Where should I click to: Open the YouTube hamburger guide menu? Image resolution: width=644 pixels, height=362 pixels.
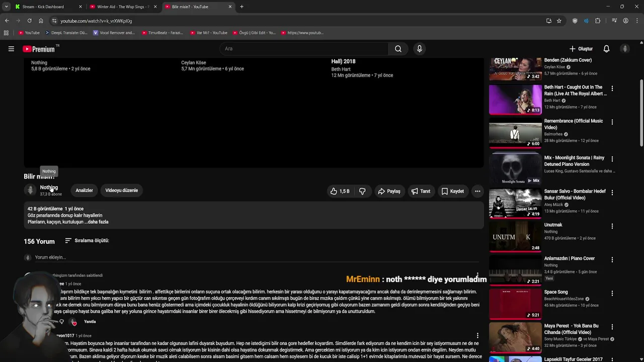tap(11, 49)
